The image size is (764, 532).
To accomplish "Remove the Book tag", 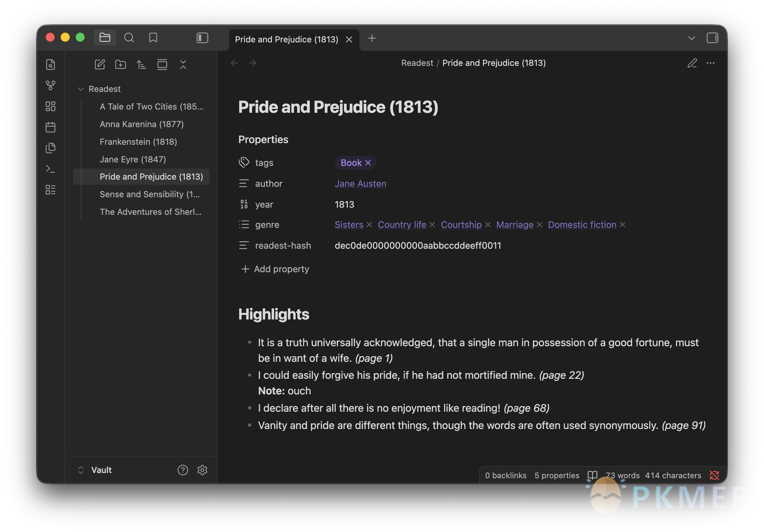I will [x=368, y=163].
